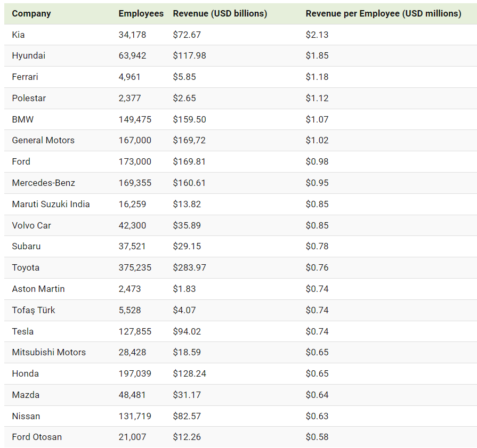Viewport: 477px width, 448px height.
Task: Click Kia's employee count 34,178
Action: [x=132, y=35]
